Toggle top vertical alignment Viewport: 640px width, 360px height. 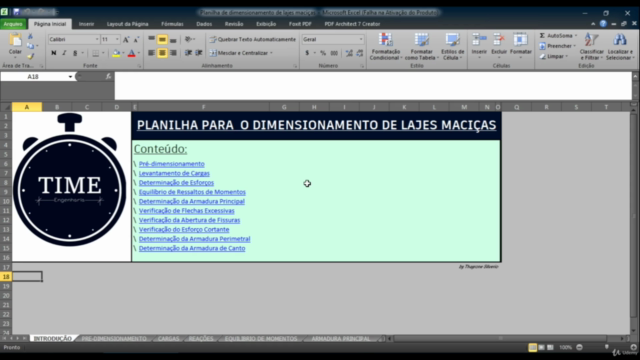(151, 39)
